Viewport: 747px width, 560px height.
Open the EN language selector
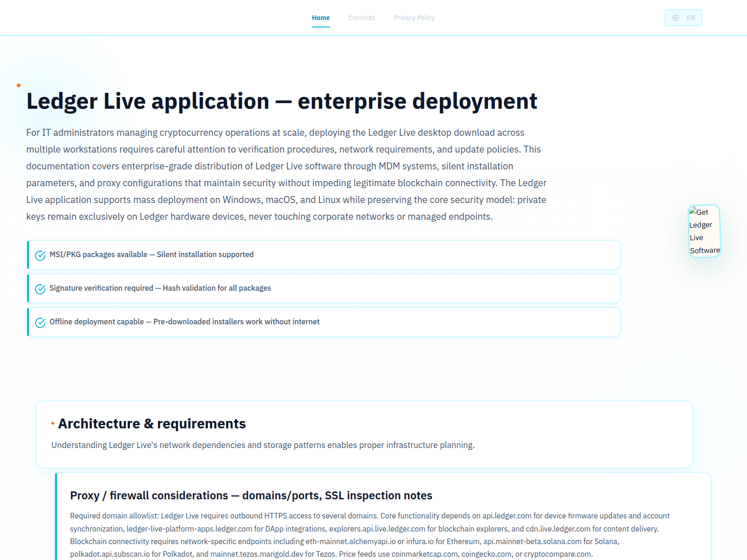coord(683,18)
